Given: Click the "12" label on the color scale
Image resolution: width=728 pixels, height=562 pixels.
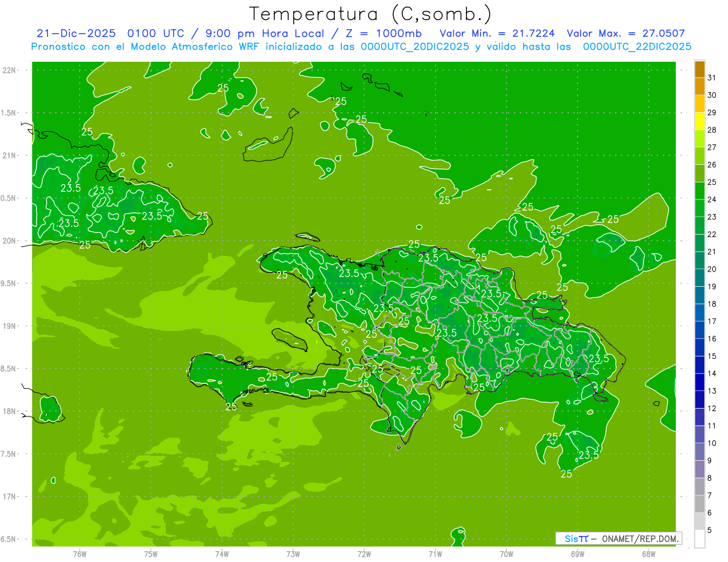Looking at the screenshot, I should point(712,408).
